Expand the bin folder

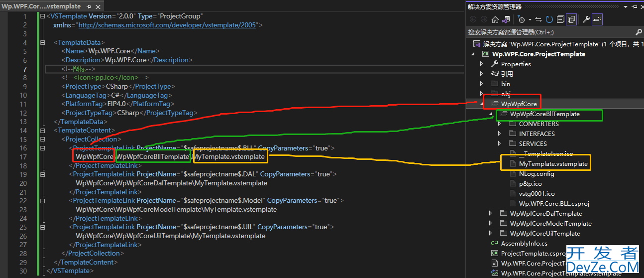(481, 84)
